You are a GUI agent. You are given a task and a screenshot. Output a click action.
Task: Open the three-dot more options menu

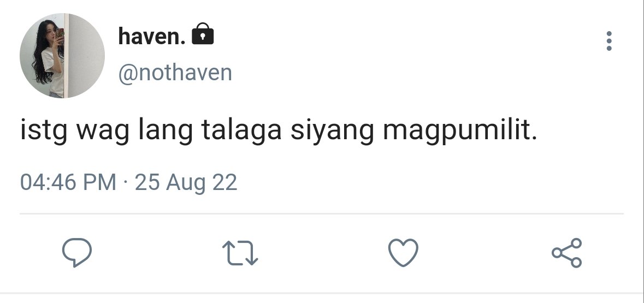click(x=608, y=41)
